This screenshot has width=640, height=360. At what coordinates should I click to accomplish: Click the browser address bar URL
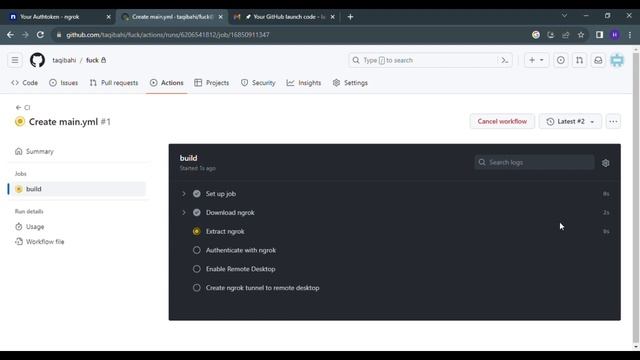tap(168, 35)
